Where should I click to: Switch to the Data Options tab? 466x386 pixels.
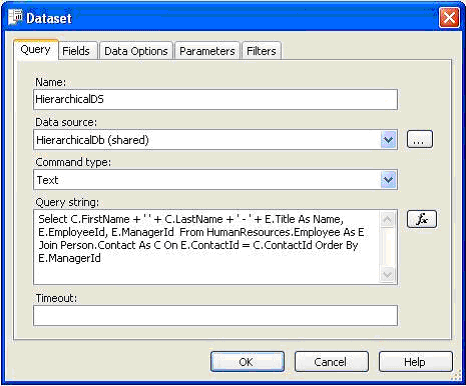pyautogui.click(x=136, y=51)
